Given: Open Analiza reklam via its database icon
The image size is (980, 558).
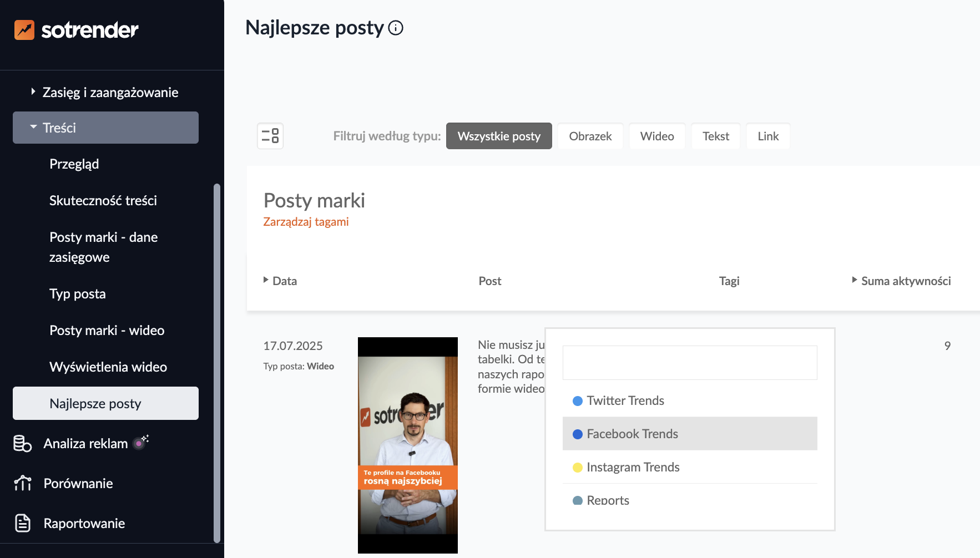Looking at the screenshot, I should (x=22, y=443).
